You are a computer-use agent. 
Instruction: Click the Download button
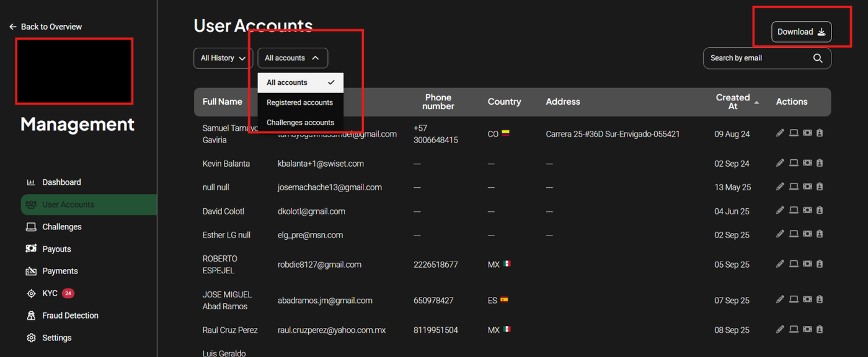[801, 32]
